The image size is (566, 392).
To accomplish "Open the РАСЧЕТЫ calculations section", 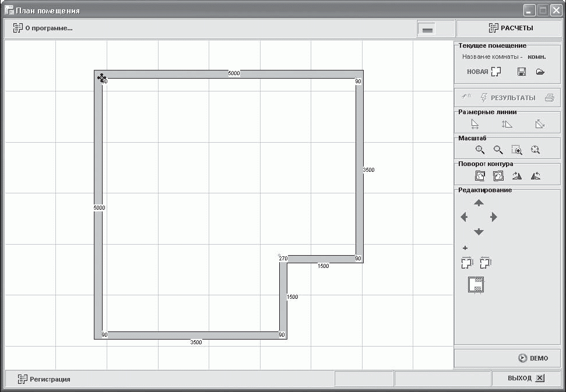I will click(511, 28).
